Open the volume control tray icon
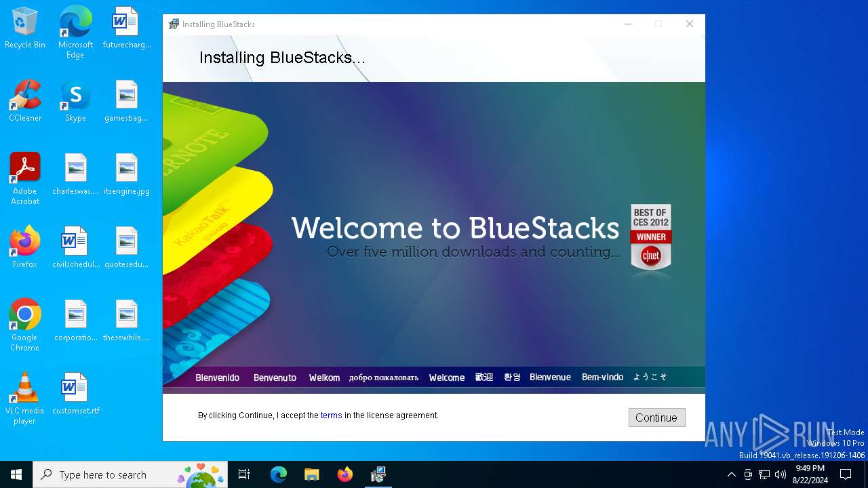This screenshot has height=488, width=868. click(781, 474)
